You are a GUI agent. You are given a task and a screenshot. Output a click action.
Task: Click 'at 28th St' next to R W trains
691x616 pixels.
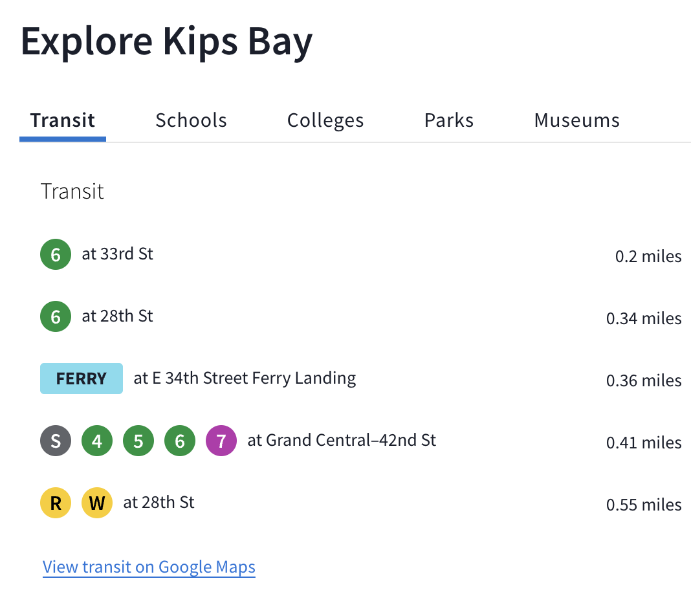(159, 502)
